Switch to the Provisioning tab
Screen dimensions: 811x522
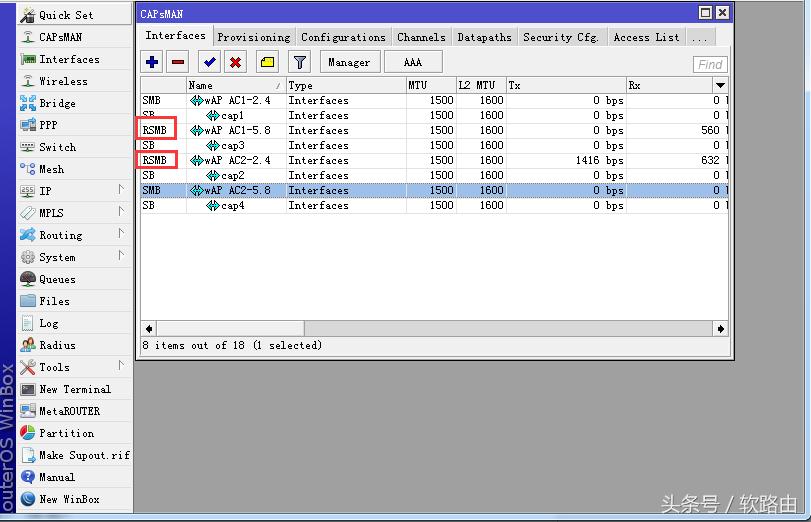(x=254, y=37)
